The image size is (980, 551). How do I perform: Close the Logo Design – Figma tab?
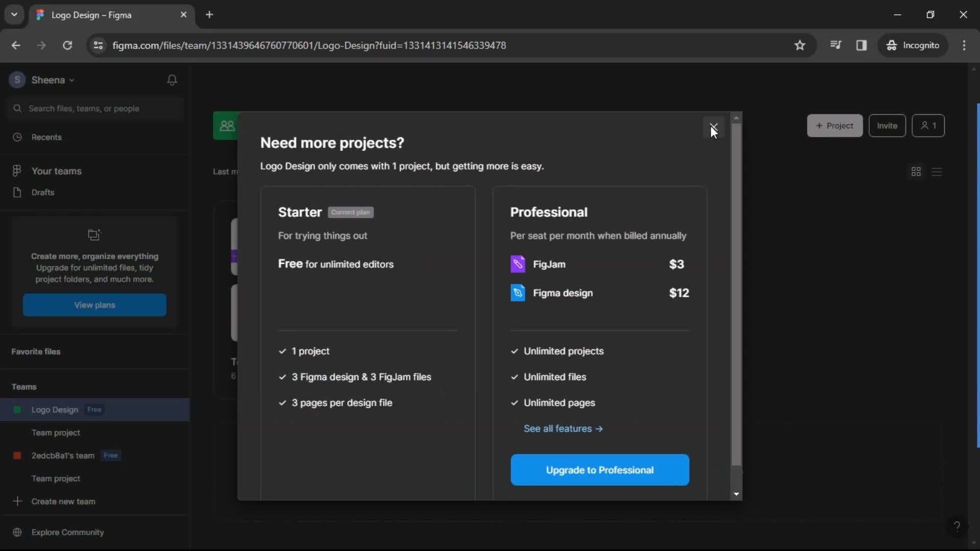184,15
